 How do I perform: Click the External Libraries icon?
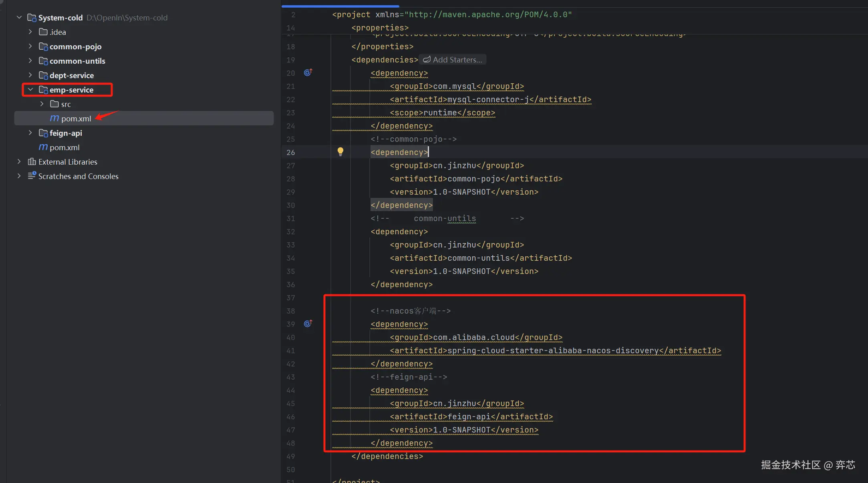tap(32, 162)
